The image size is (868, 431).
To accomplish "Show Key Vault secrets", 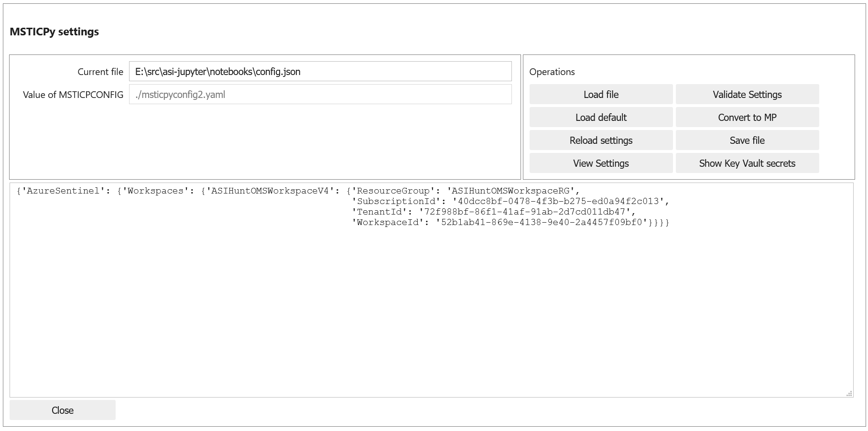I will [x=747, y=163].
